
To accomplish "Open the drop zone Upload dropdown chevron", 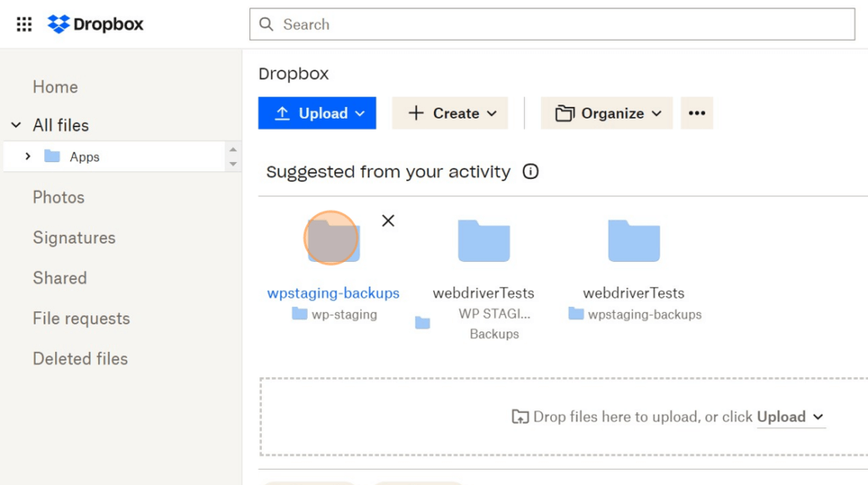I will pos(818,417).
